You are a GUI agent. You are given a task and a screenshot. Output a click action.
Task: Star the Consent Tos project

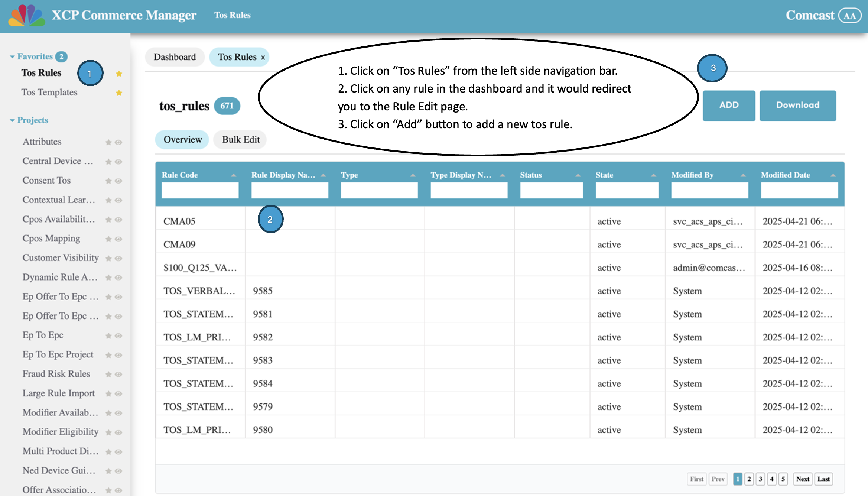108,181
